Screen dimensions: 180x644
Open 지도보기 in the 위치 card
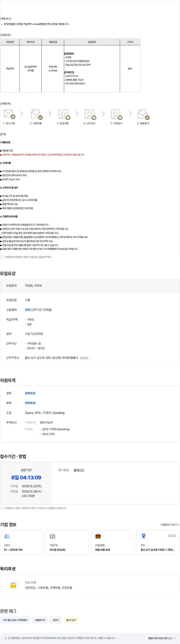click(172, 535)
